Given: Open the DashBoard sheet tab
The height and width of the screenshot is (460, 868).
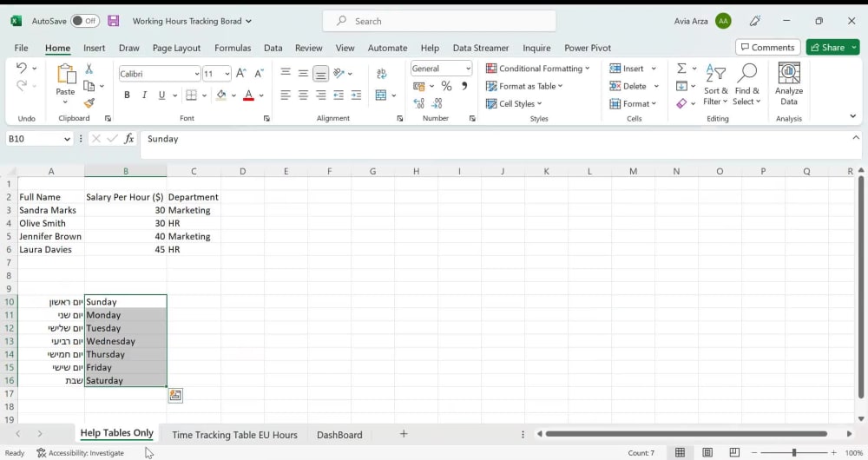Looking at the screenshot, I should click(x=339, y=435).
